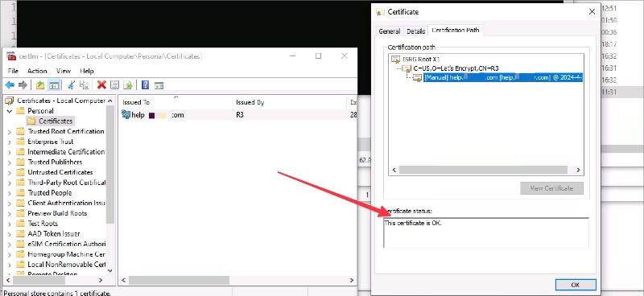Click the Up one level folder icon
Image resolution: width=644 pixels, height=296 pixels.
(x=40, y=85)
